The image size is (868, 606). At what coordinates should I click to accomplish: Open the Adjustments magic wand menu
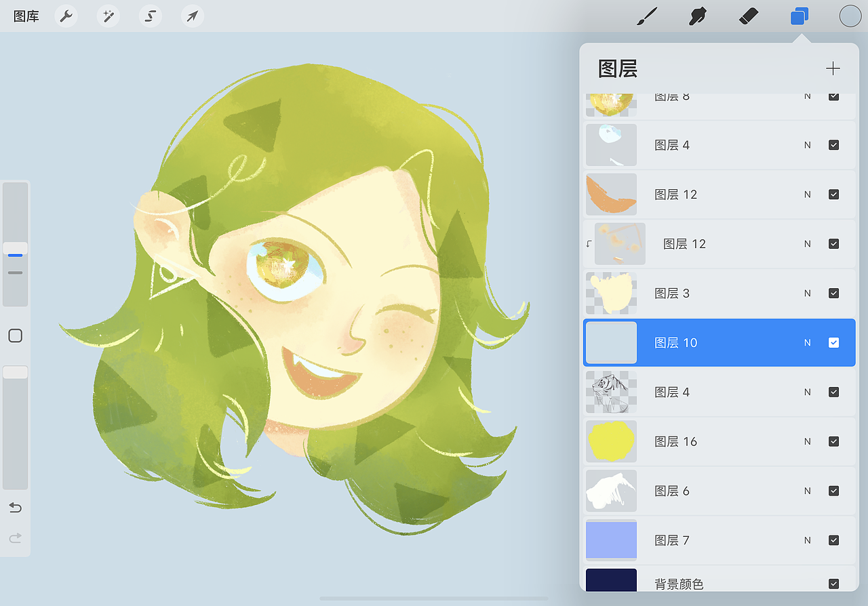108,16
